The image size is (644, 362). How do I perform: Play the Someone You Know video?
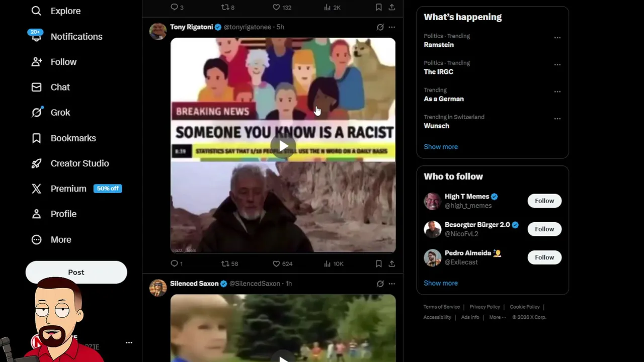[283, 146]
